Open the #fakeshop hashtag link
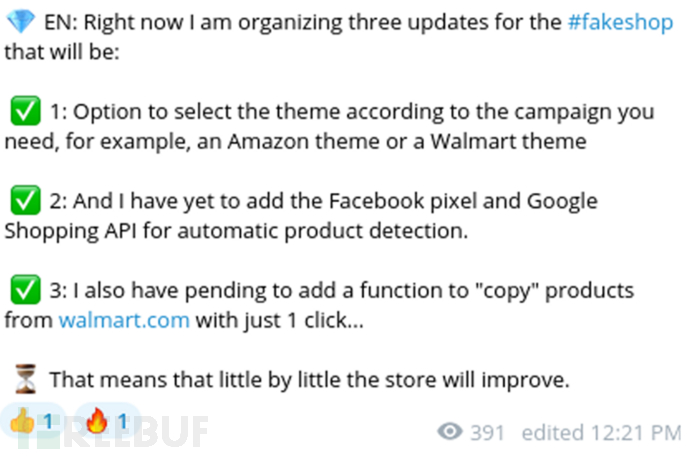This screenshot has width=690, height=456. click(x=620, y=22)
